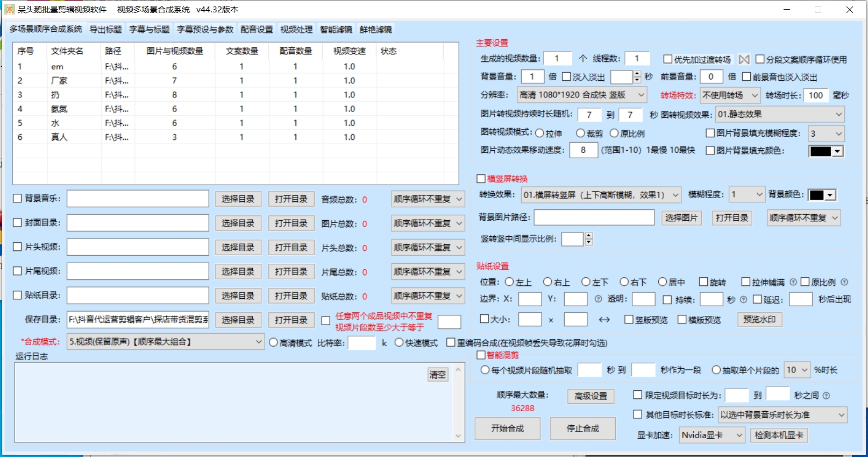Select the 拉伸 radio button

(539, 133)
